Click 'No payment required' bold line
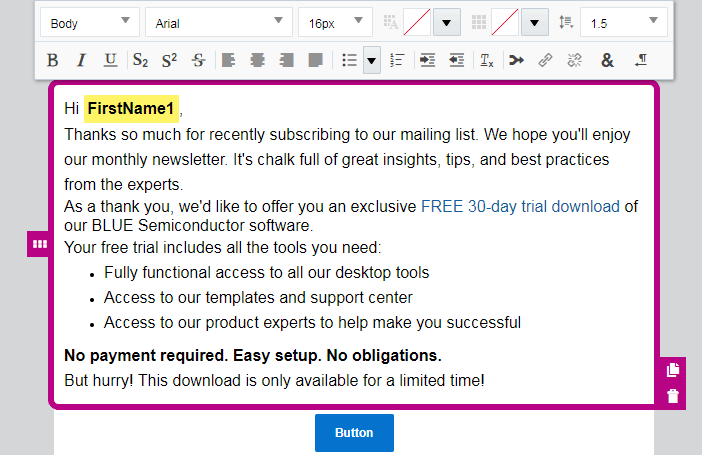The width and height of the screenshot is (702, 455). pos(253,356)
